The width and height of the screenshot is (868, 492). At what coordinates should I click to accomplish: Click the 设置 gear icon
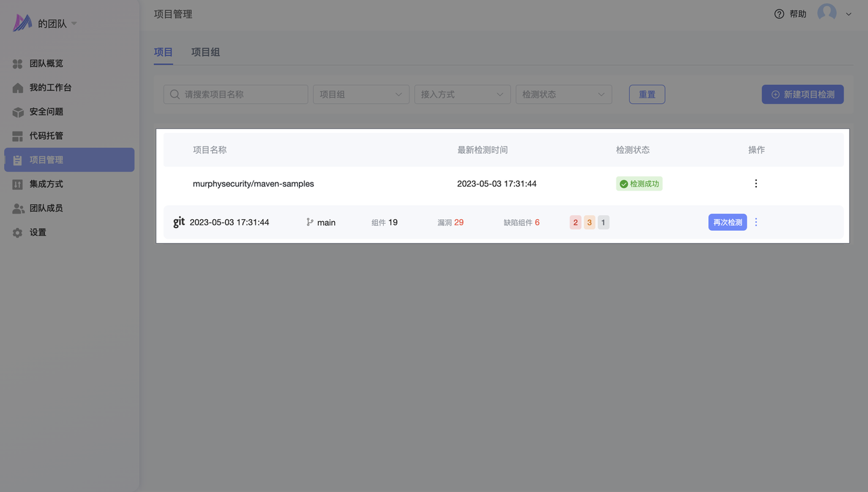[18, 233]
